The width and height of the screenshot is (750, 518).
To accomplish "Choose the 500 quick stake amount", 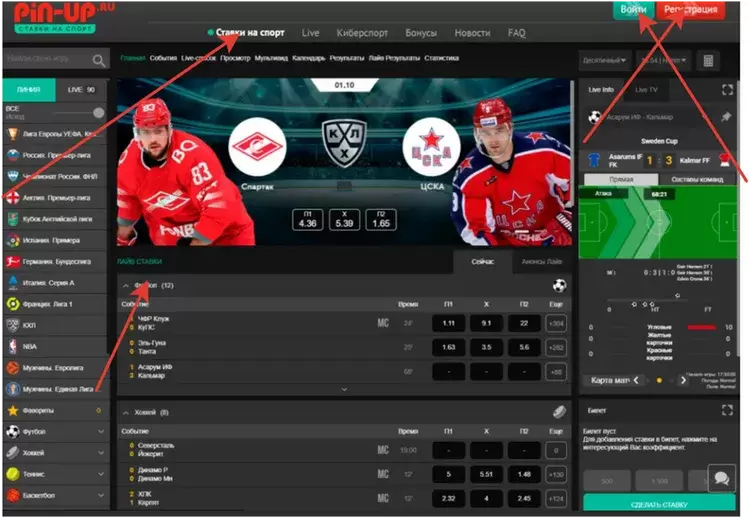I will (x=607, y=481).
